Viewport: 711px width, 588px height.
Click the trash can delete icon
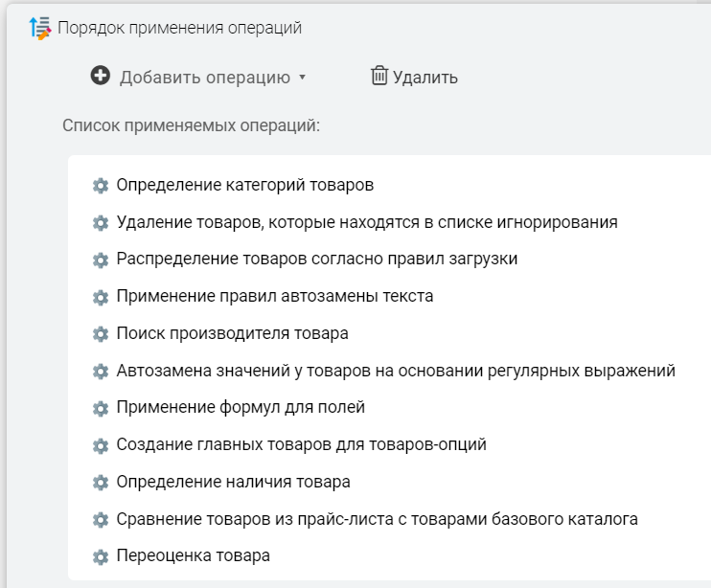click(x=379, y=76)
